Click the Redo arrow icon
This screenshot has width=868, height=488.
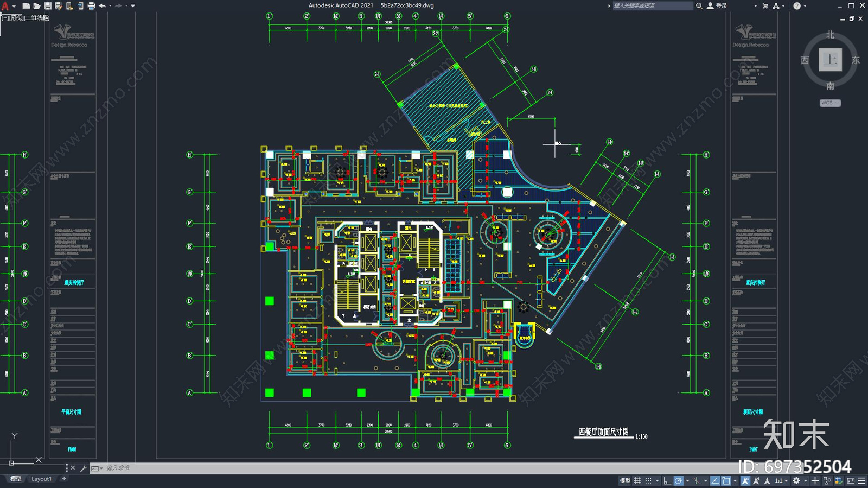click(118, 6)
